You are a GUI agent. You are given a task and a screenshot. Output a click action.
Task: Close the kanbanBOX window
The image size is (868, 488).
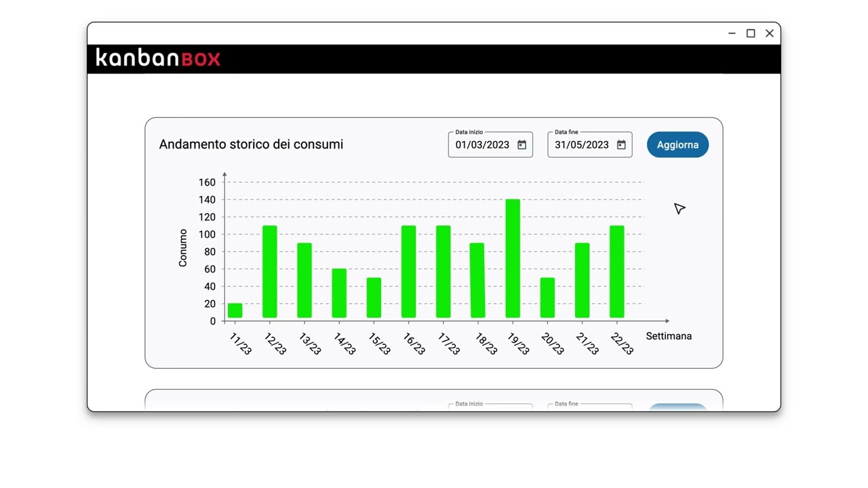coord(770,33)
